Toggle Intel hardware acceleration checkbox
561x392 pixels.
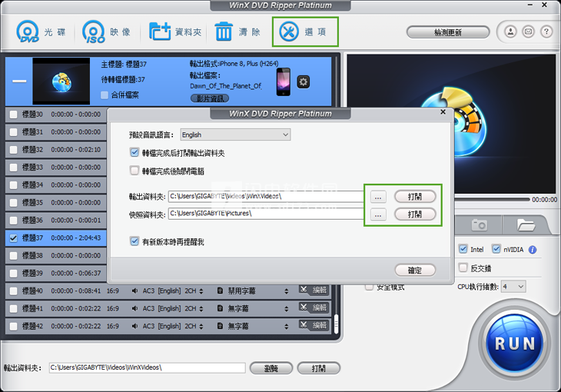click(463, 249)
